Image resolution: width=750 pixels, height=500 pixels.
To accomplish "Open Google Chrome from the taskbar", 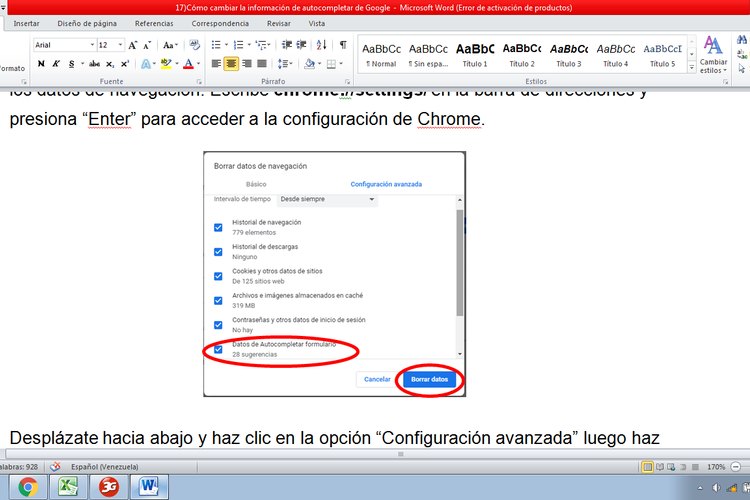I will (28, 487).
